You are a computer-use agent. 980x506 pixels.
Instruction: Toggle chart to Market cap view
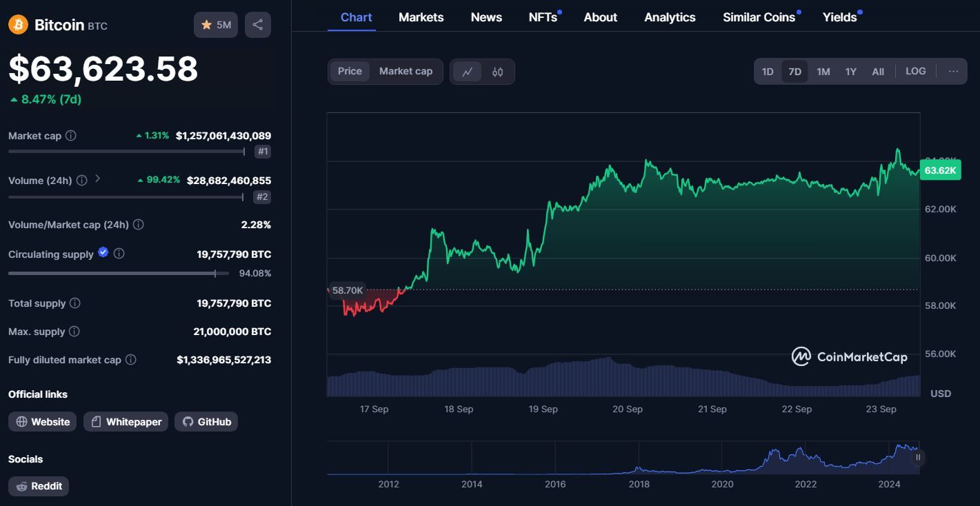tap(406, 71)
